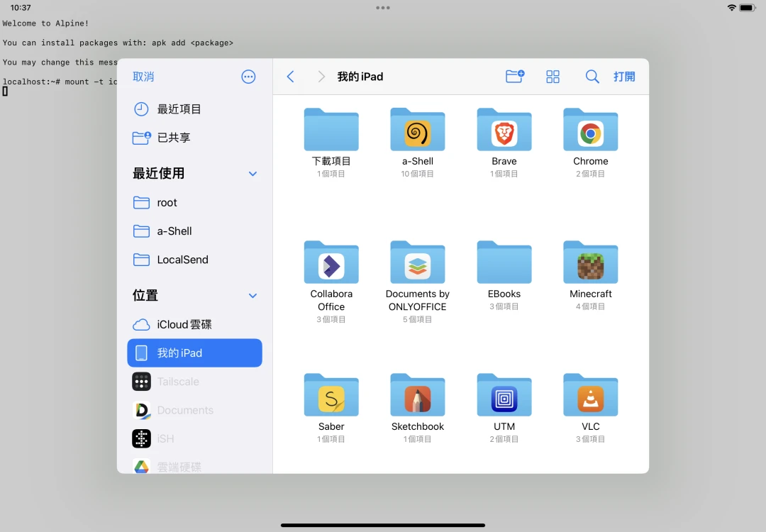This screenshot has height=532, width=766.
Task: Tap the 打開 button
Action: tap(624, 77)
